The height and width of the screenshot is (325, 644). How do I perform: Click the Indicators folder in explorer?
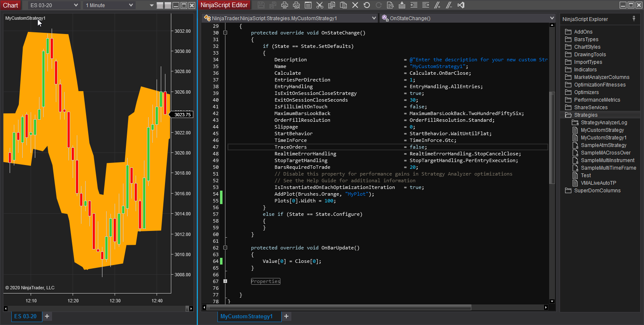(x=585, y=70)
